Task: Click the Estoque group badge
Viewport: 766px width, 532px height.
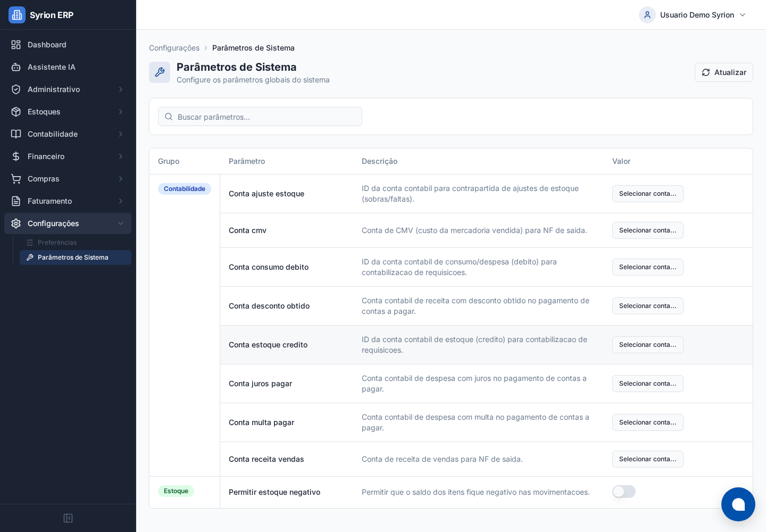Action: click(176, 491)
